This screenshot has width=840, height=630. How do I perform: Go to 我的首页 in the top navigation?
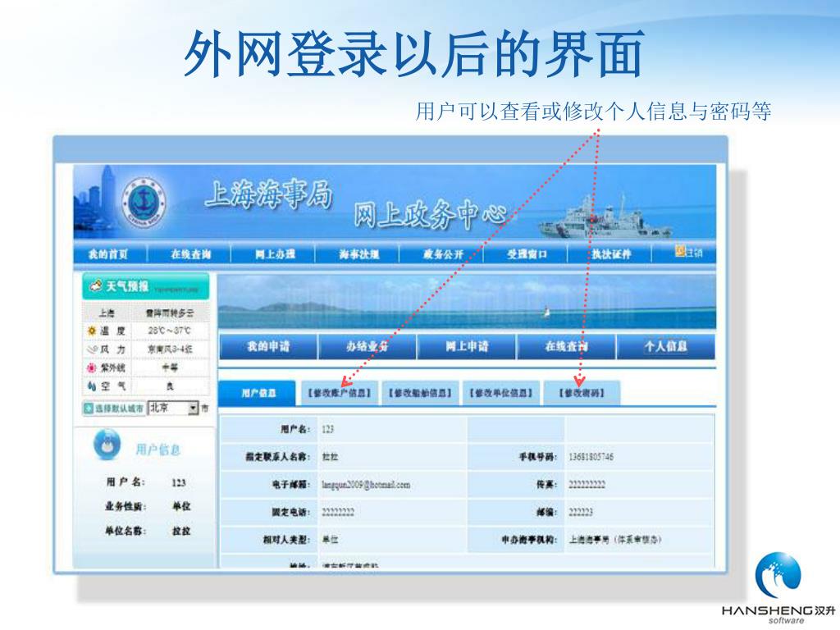pos(108,254)
